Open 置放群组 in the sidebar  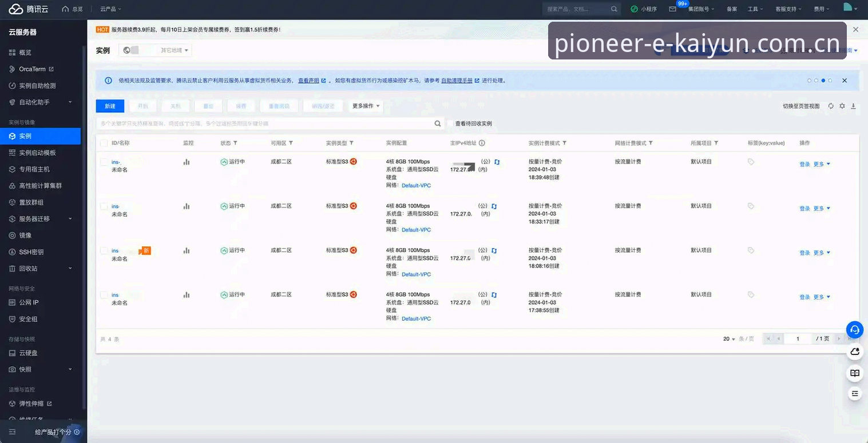tap(31, 202)
